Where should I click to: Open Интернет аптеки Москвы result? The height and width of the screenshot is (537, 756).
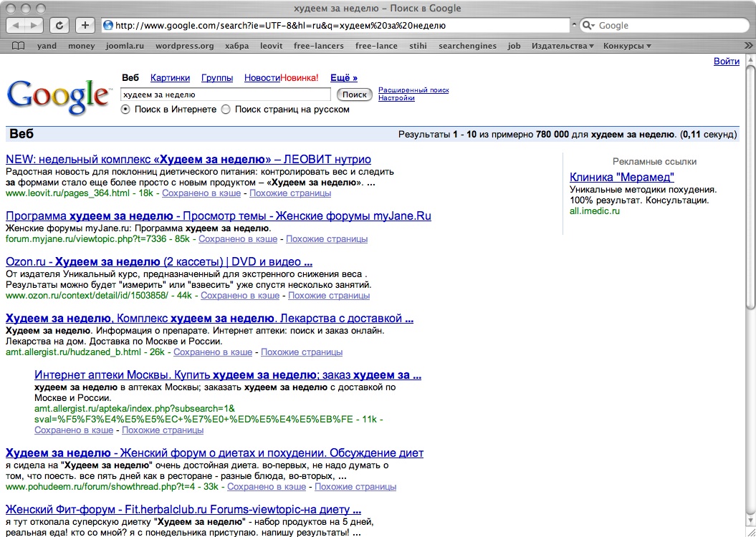[x=228, y=375]
